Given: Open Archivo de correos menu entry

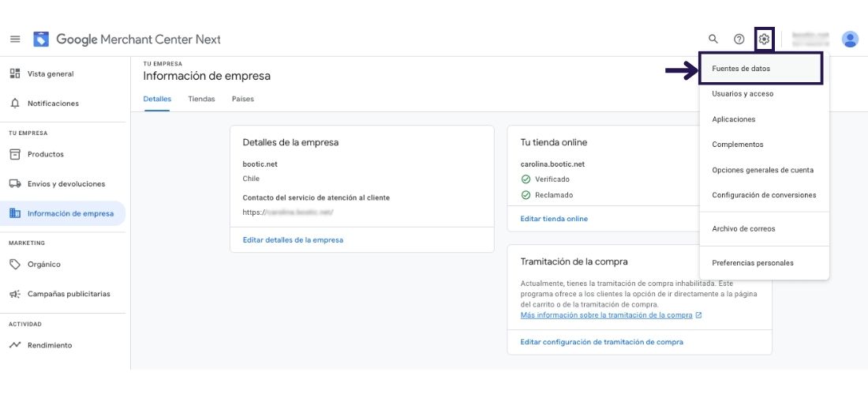Looking at the screenshot, I should click(765, 229).
